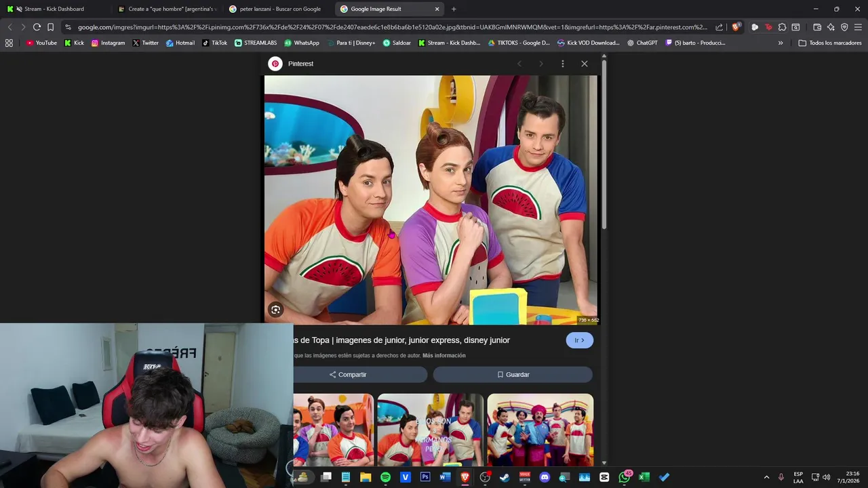Screen dimensions: 868x488
Task: Open the browser extensions puzzle icon
Action: click(x=782, y=27)
